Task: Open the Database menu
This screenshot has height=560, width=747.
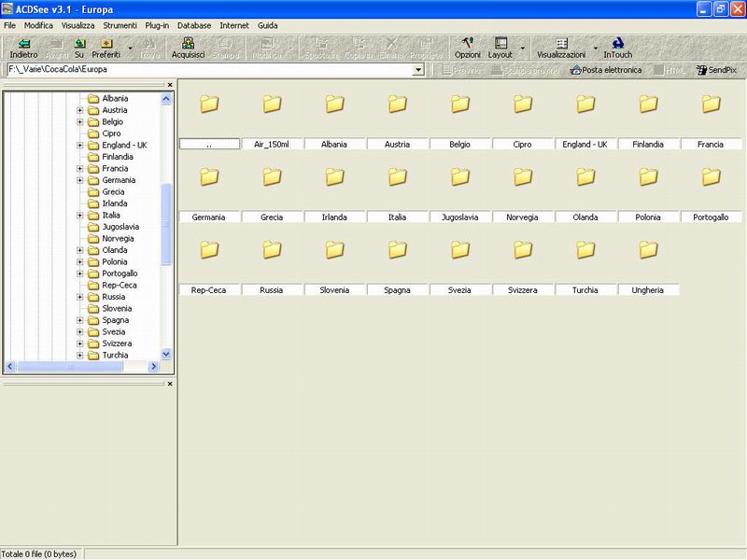Action: pyautogui.click(x=194, y=26)
